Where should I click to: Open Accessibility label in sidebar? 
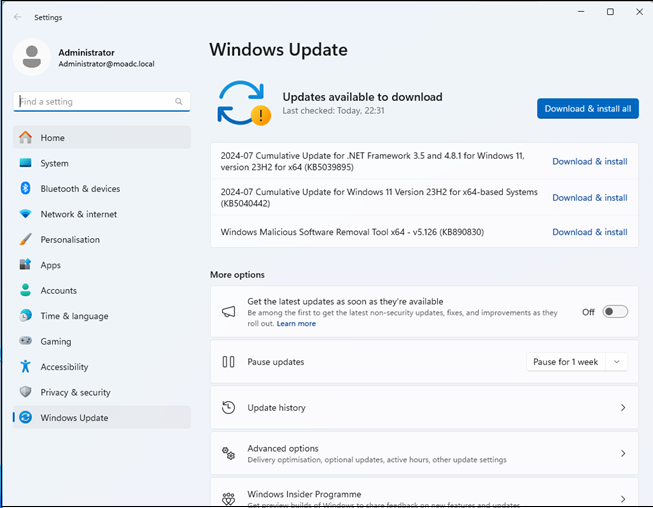coord(65,367)
